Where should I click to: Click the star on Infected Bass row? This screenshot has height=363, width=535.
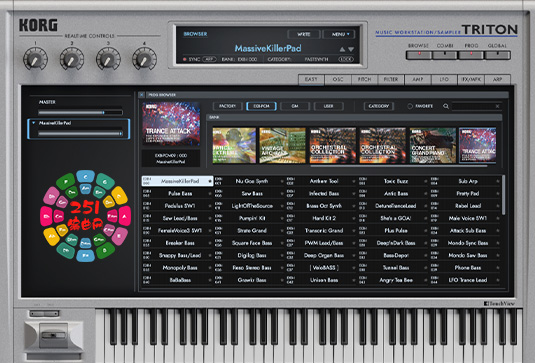pos(354,193)
